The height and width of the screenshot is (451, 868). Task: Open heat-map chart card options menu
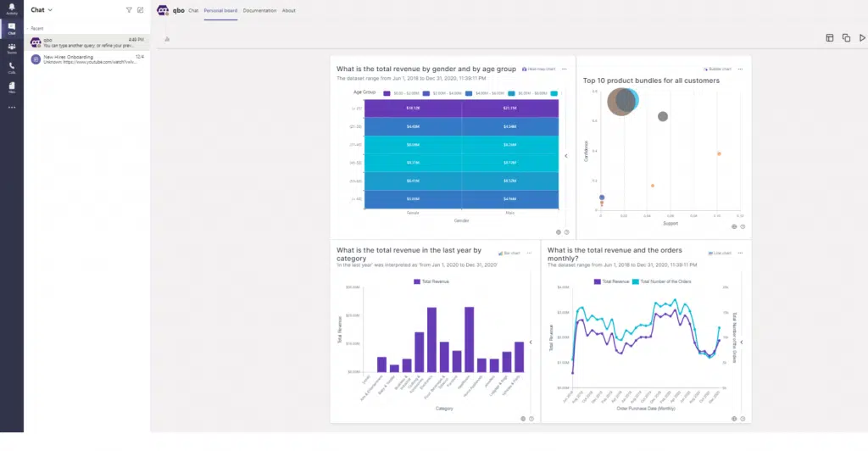(x=565, y=69)
